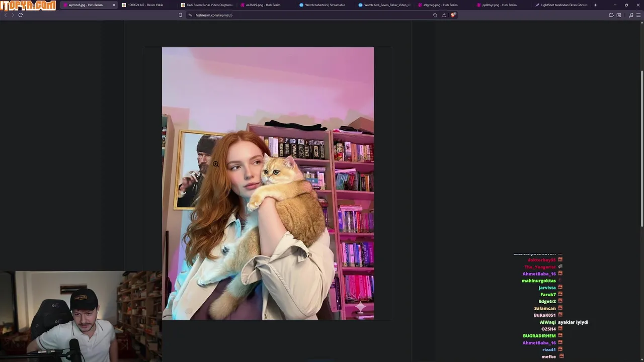Screen dimensions: 644x362
Task: Click the zoom magnifier icon in address bar
Action: point(435,15)
